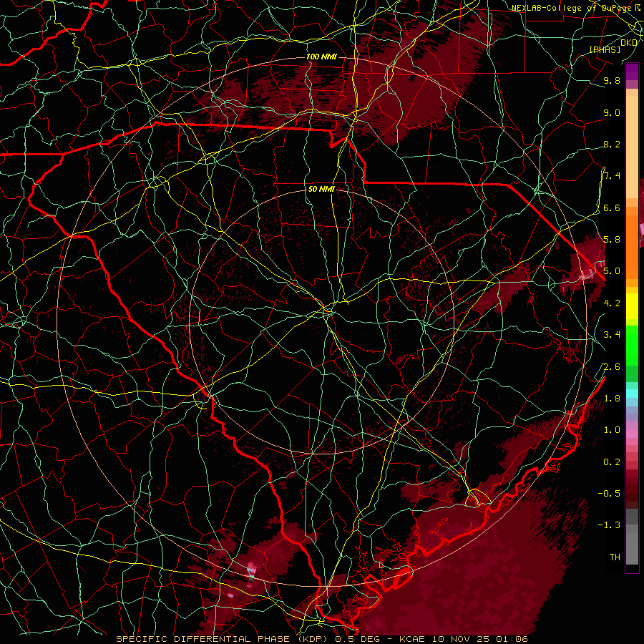The height and width of the screenshot is (644, 644).
Task: Click the [PHAS] label above the color scale
Action: tap(605, 49)
